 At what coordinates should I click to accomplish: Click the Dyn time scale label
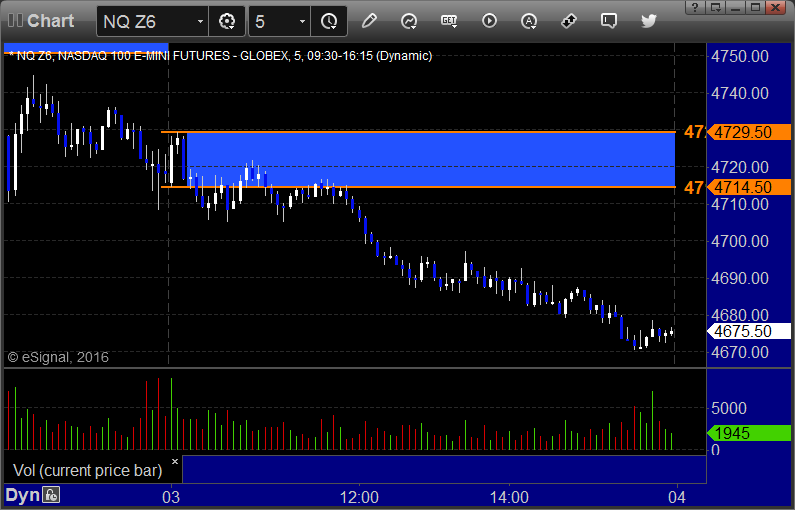coord(22,495)
